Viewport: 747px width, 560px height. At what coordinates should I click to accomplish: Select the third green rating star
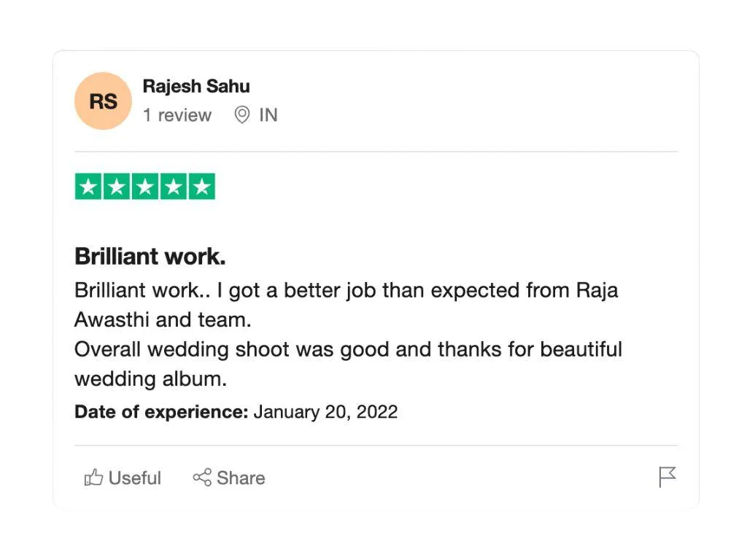point(145,186)
